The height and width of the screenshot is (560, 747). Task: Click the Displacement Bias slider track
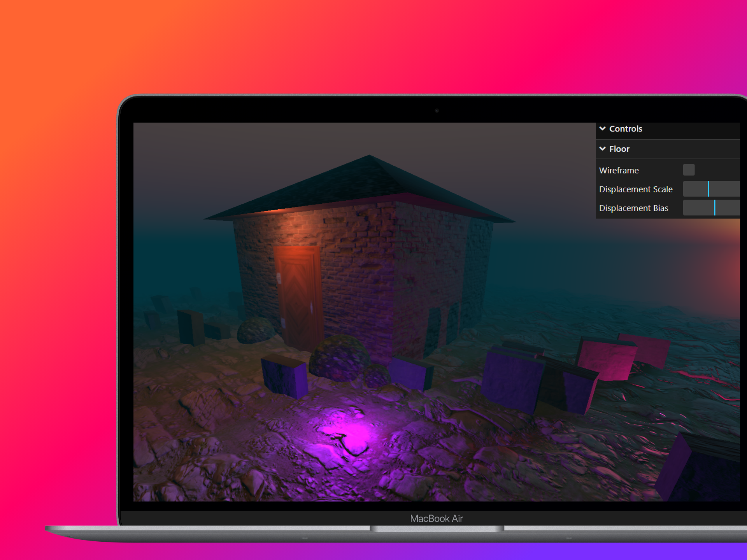tap(711, 208)
